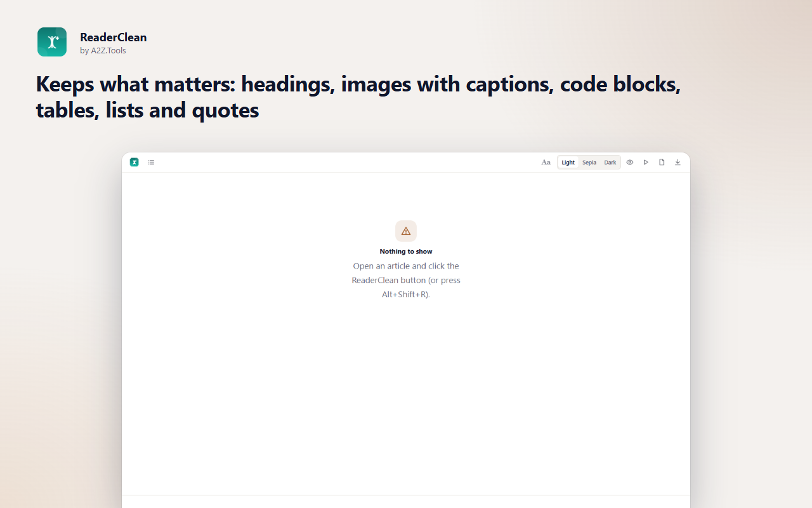Image resolution: width=812 pixels, height=508 pixels.
Task: Click the warning triangle icon
Action: coord(406,231)
